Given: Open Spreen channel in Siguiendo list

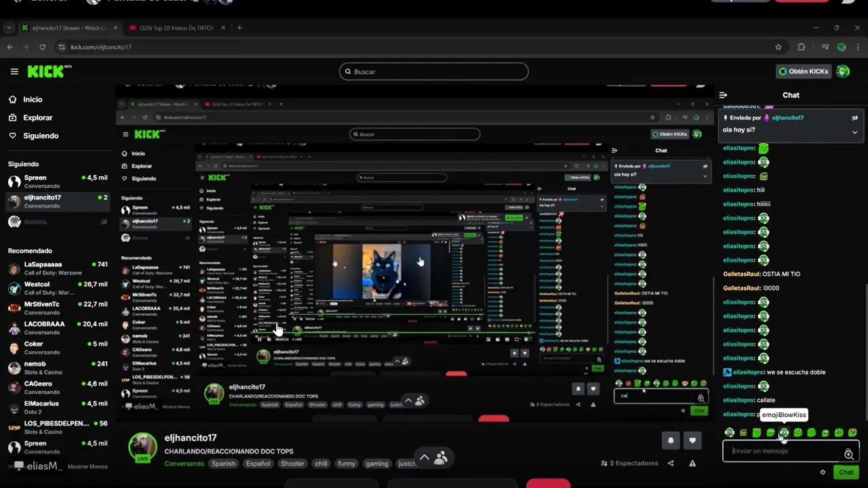Looking at the screenshot, I should tap(57, 181).
